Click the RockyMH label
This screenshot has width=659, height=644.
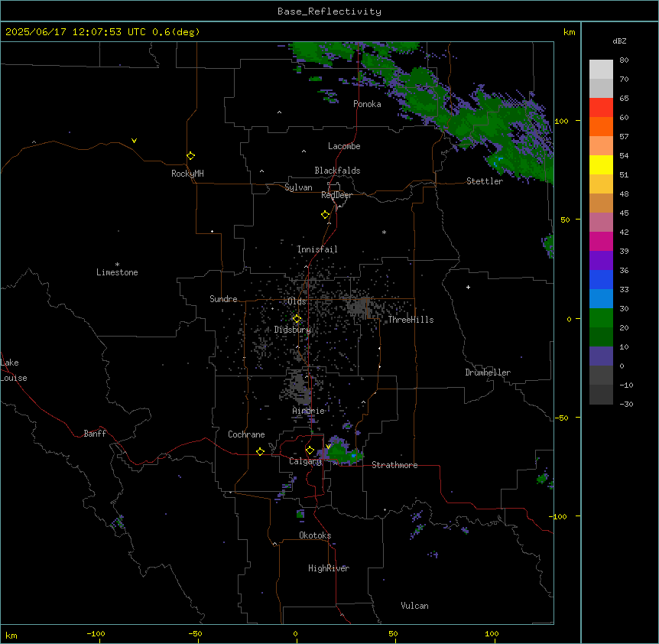click(x=187, y=174)
